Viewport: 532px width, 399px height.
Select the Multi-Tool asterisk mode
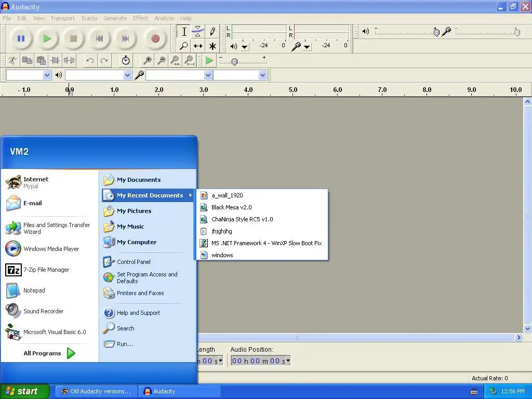[x=212, y=46]
